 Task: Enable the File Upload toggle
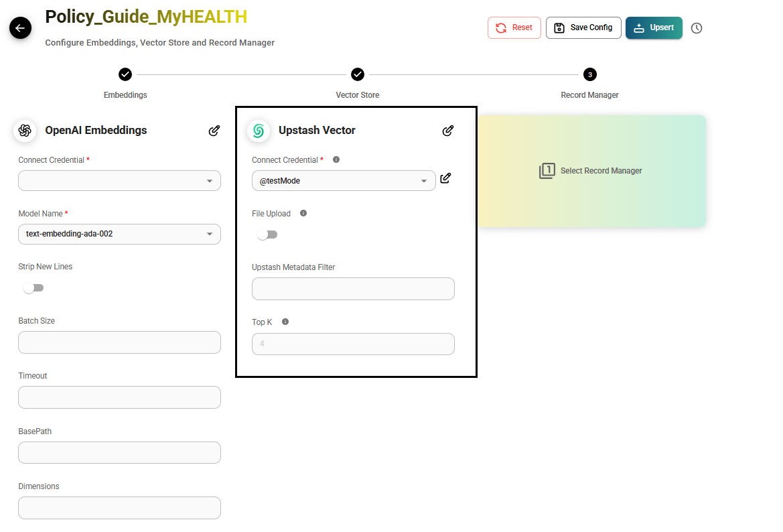tap(267, 235)
